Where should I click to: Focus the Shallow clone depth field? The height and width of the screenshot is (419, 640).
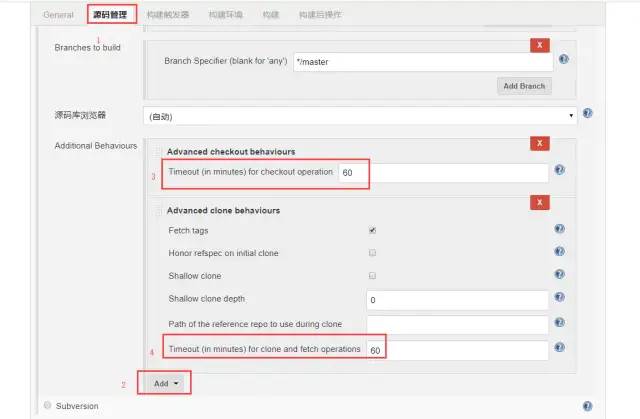pyautogui.click(x=457, y=300)
